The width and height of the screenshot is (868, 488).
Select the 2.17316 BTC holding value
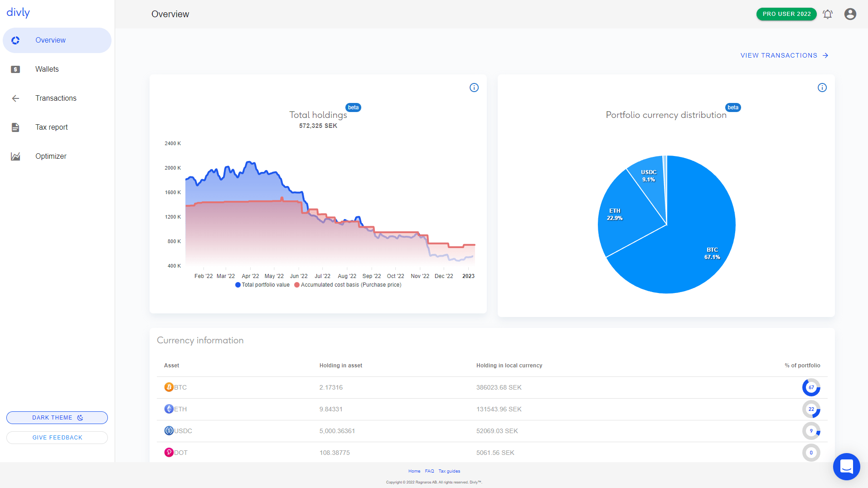tap(331, 387)
